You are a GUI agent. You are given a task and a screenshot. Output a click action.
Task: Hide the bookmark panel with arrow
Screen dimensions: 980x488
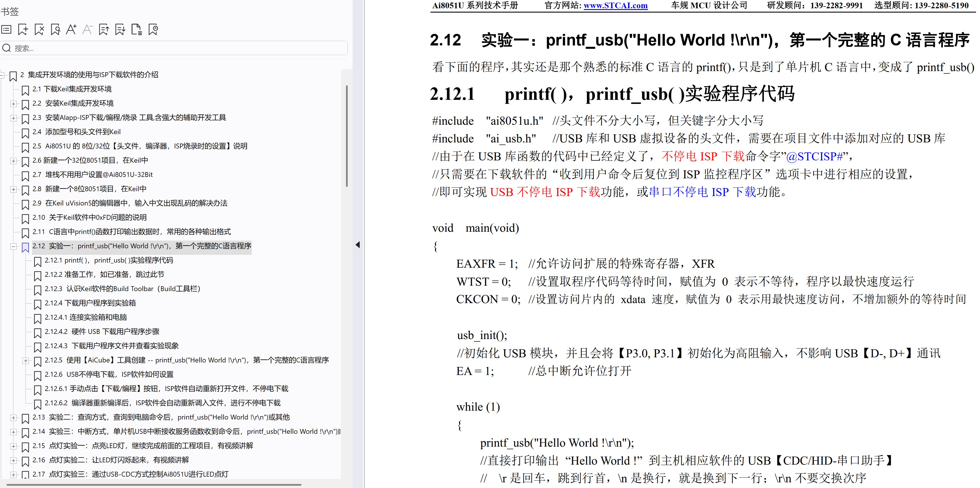click(358, 245)
